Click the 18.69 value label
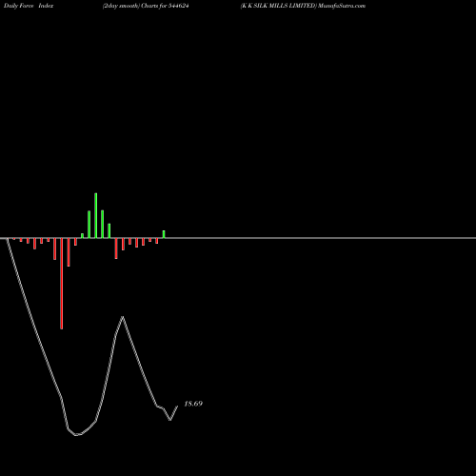 [x=193, y=404]
